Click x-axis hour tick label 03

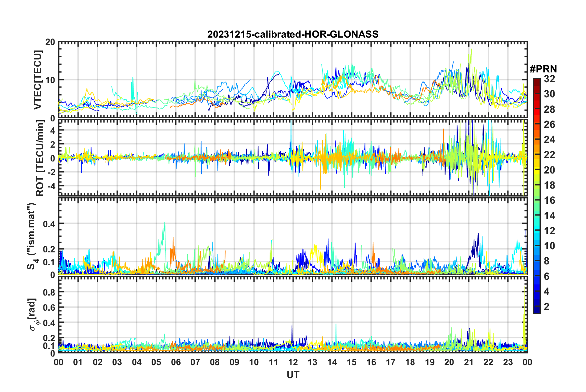tap(117, 362)
